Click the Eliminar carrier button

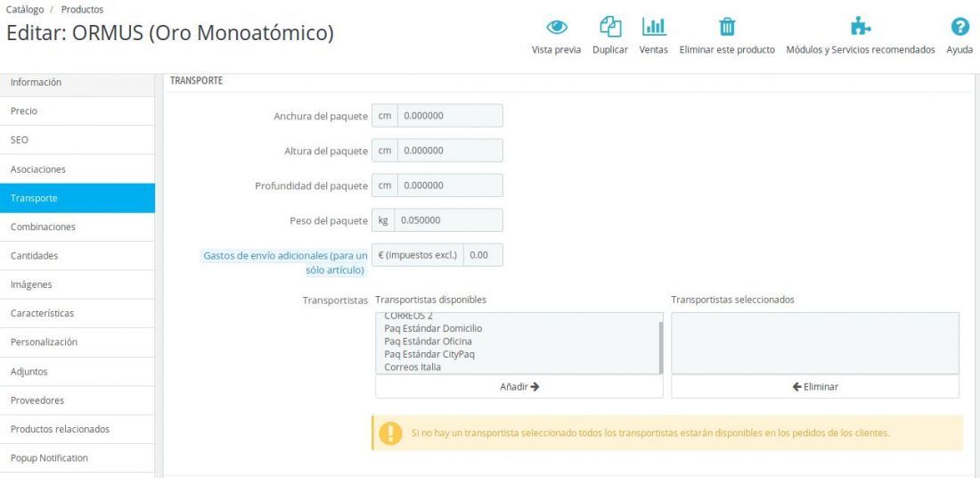[x=815, y=387]
